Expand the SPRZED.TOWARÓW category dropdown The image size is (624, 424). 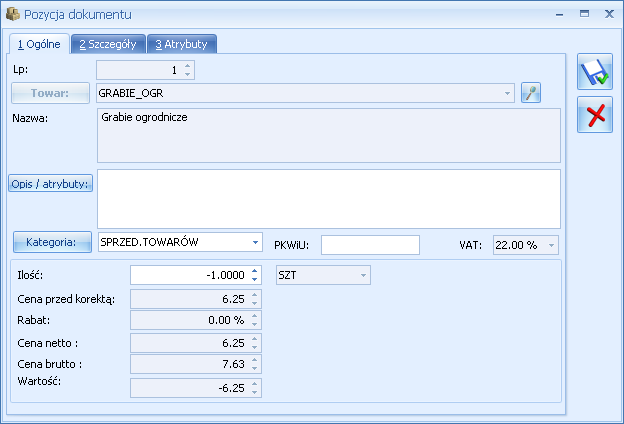pyautogui.click(x=255, y=242)
